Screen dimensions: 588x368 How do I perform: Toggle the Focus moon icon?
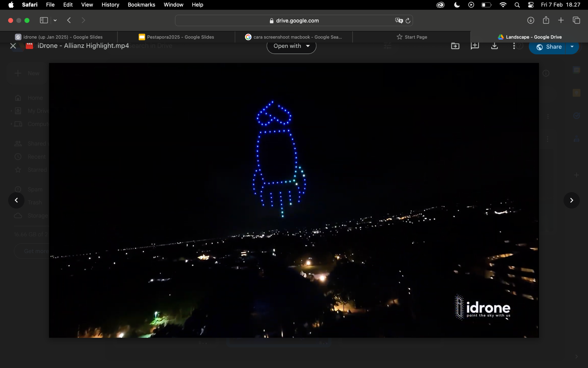point(457,5)
